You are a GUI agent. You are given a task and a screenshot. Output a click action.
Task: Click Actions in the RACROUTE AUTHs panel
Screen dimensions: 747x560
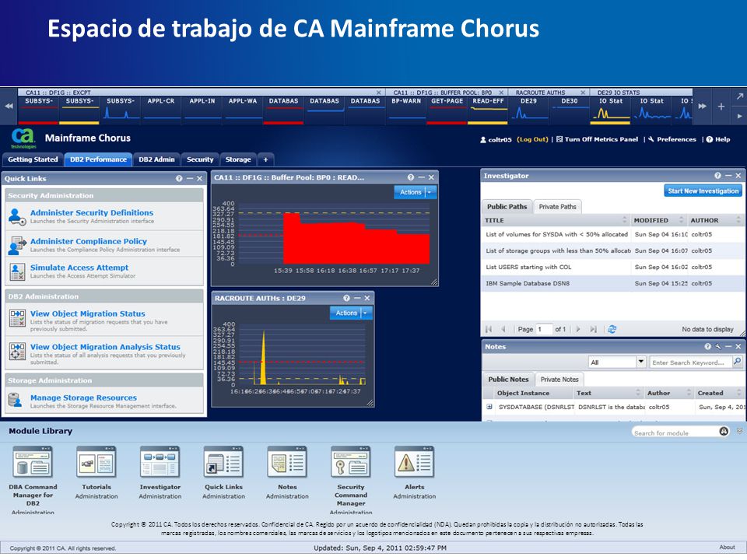(x=346, y=313)
